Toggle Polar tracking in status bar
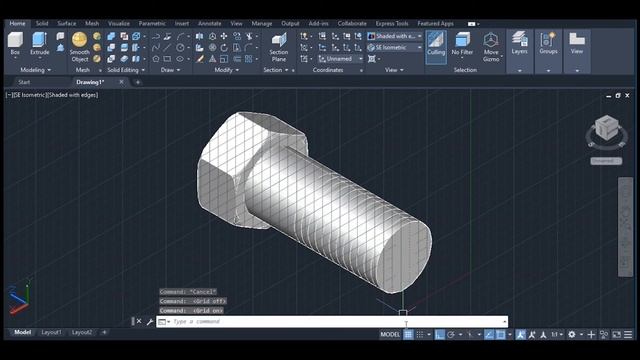This screenshot has width=640, height=360. pyautogui.click(x=451, y=335)
